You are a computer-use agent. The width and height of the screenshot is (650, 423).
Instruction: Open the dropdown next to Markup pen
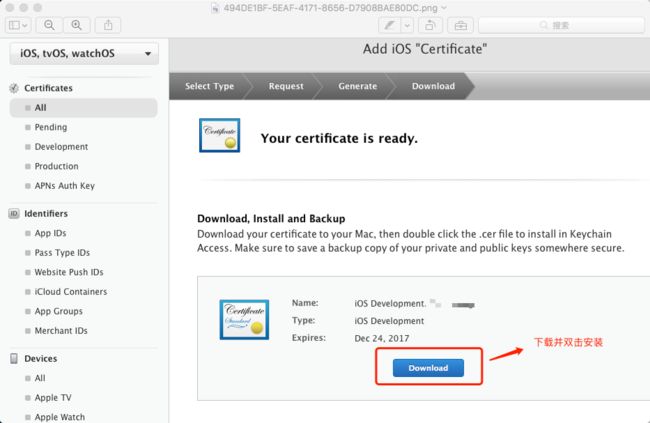[x=407, y=25]
